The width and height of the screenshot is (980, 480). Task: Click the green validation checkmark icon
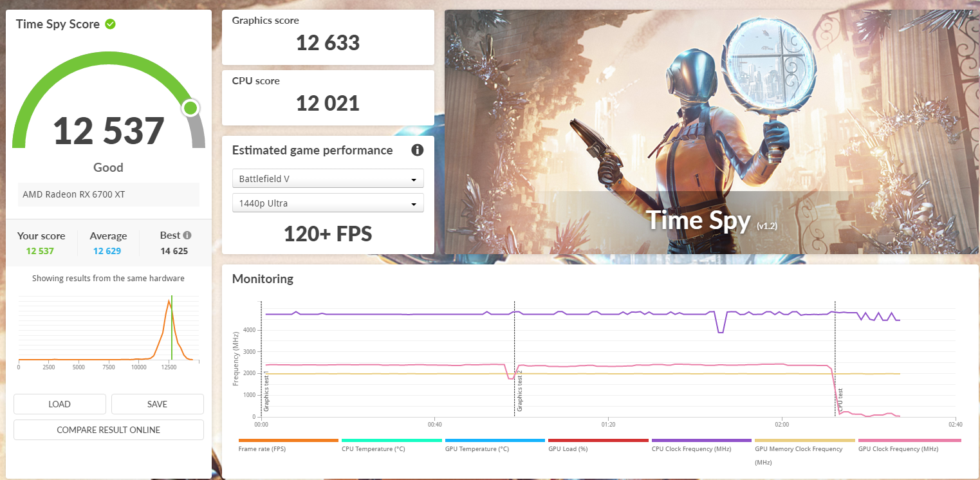(x=110, y=24)
